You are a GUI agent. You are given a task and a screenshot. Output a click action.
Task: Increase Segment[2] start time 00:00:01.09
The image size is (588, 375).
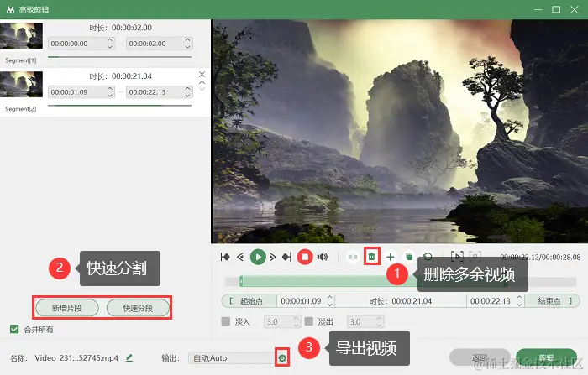coord(109,89)
